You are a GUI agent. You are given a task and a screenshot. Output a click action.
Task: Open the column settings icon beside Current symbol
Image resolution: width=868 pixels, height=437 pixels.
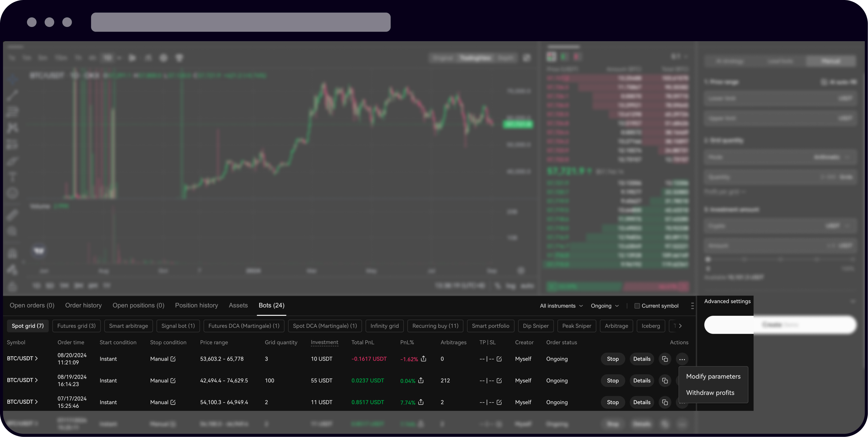(692, 305)
